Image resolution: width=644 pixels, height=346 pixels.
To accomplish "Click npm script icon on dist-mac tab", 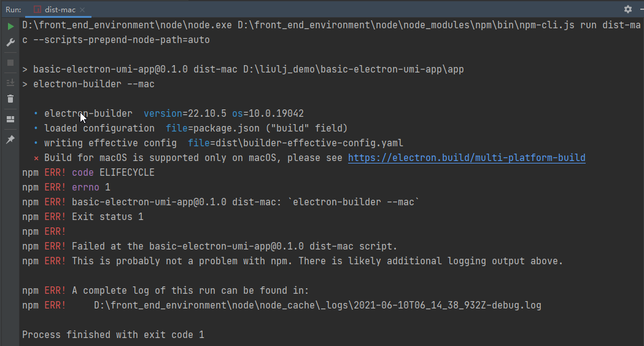I will (37, 10).
